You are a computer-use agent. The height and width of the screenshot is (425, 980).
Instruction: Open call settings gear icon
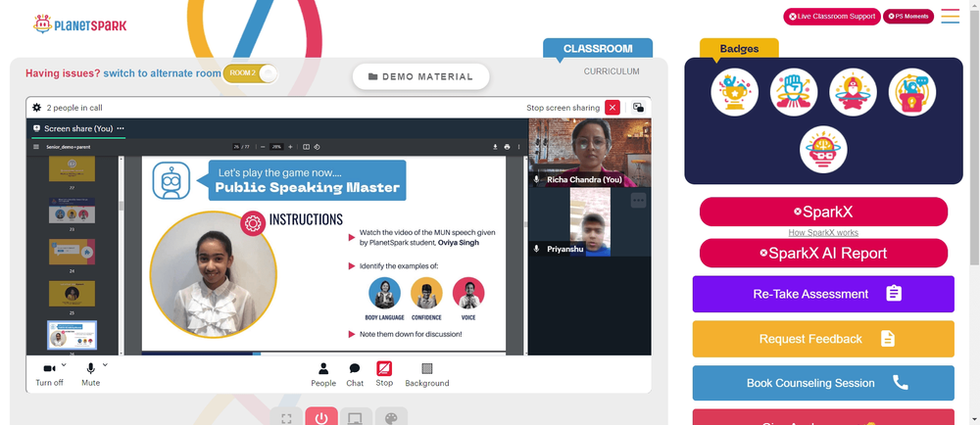[x=37, y=108]
